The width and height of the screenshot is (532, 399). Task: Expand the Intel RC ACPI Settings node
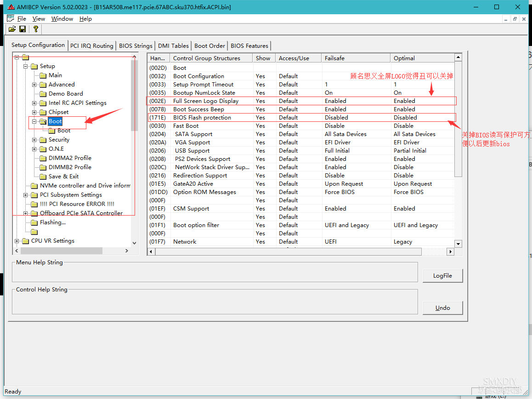pos(34,103)
